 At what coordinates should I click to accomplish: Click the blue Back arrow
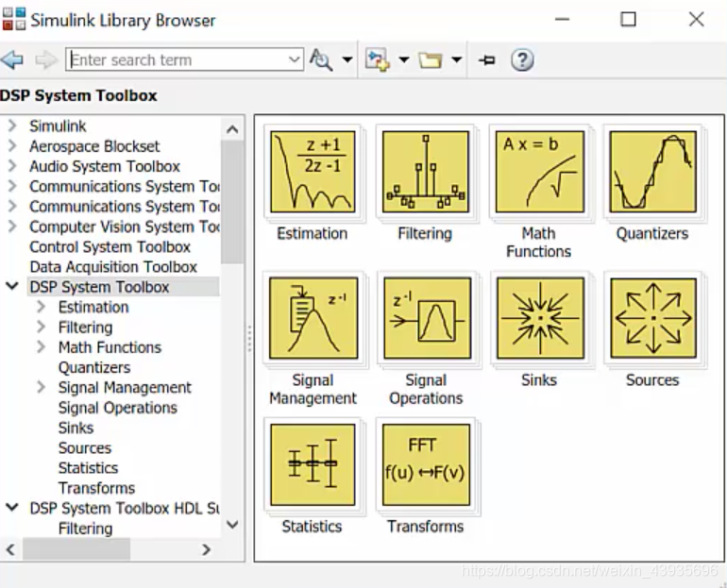coord(12,59)
